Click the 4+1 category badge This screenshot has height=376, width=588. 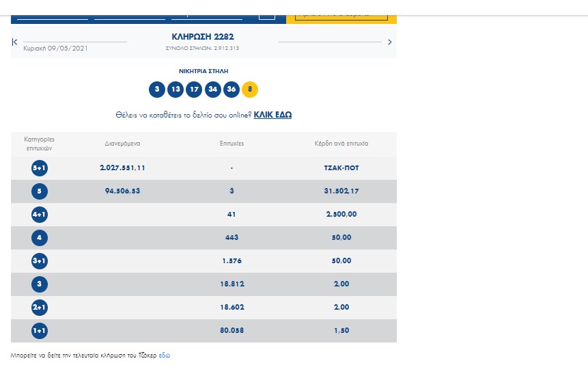[x=40, y=215]
